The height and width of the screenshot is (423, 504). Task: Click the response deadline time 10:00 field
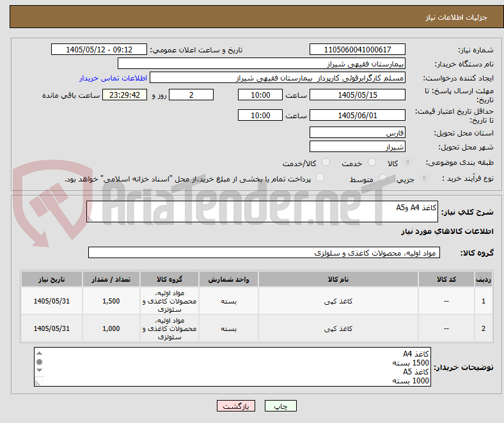[260, 95]
